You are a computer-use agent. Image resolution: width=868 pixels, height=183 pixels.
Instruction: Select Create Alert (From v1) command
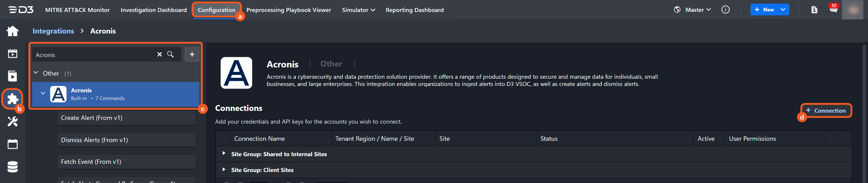(126, 118)
